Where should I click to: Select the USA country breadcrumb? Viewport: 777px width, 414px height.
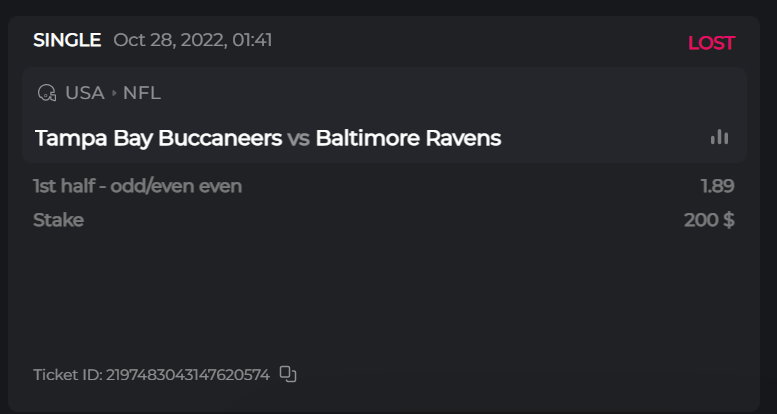click(x=85, y=93)
